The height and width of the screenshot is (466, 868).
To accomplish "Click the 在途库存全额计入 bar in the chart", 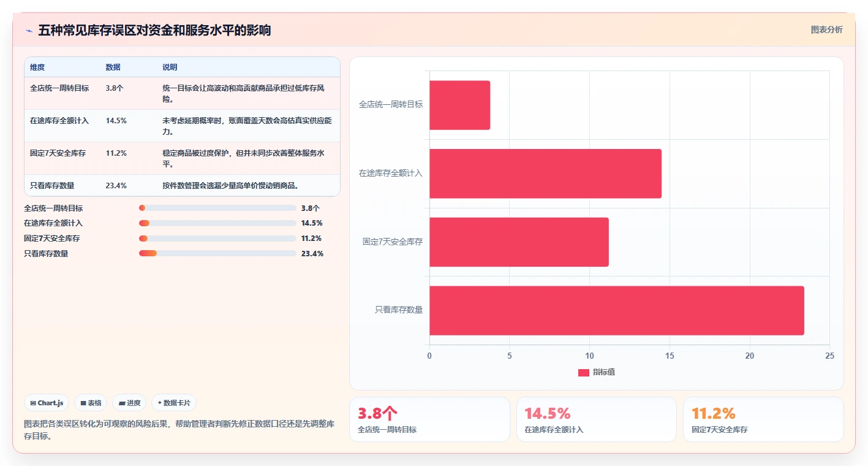I will [545, 174].
